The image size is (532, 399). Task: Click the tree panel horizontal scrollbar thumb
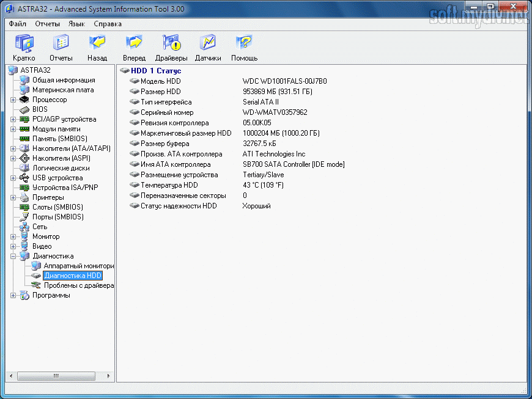pyautogui.click(x=56, y=376)
